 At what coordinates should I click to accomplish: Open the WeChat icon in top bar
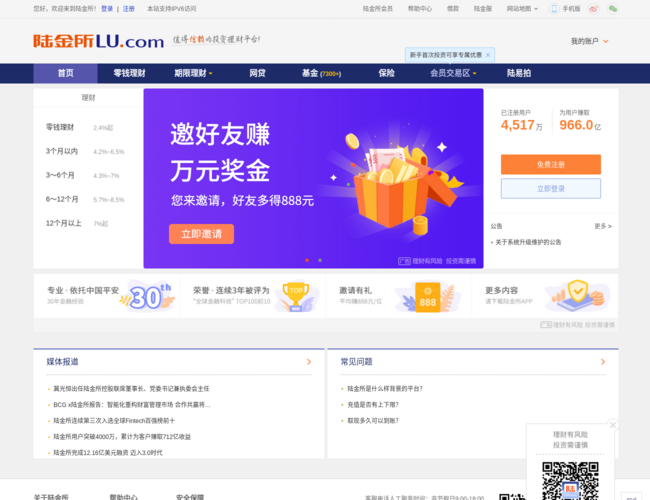(x=613, y=9)
